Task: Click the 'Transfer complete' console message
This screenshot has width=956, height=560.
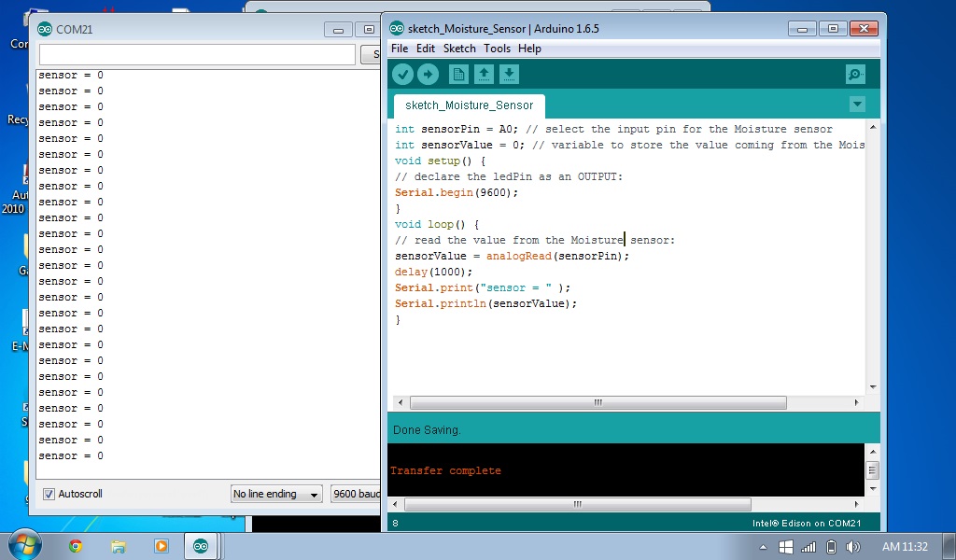Action: click(445, 470)
